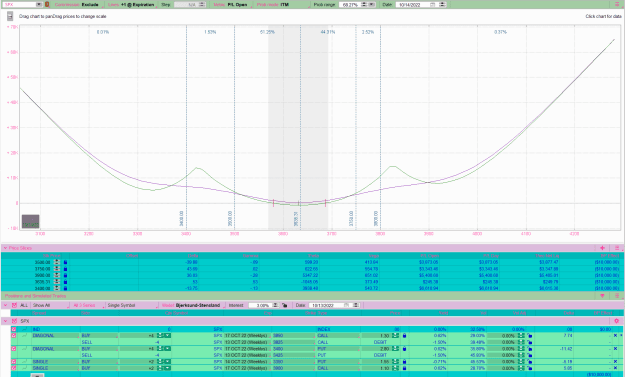625x377 pixels.
Task: Click the positions Date field 10/13/2022
Action: pyautogui.click(x=326, y=305)
